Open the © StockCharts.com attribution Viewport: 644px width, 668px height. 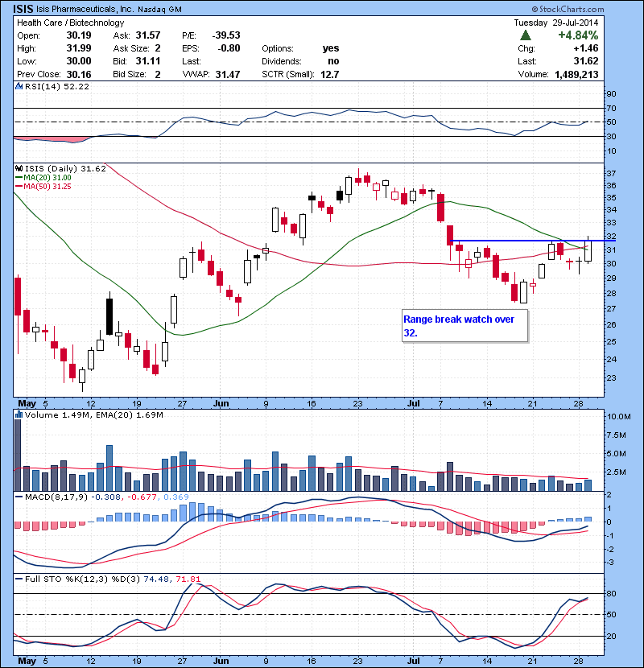pos(568,9)
